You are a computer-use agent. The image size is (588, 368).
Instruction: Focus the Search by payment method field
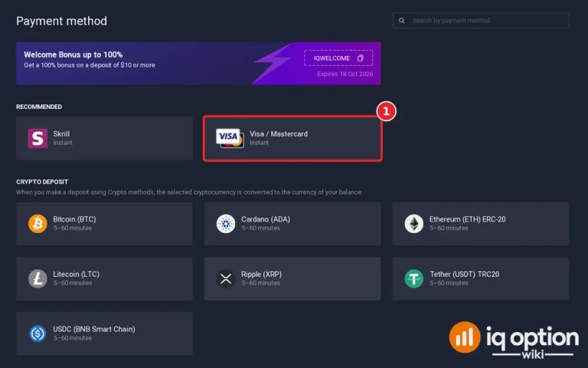tap(481, 21)
